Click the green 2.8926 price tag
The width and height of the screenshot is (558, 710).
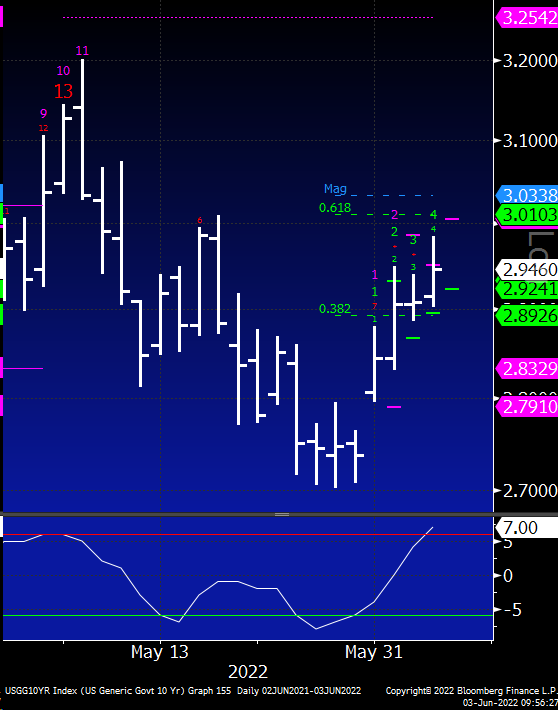coord(527,316)
